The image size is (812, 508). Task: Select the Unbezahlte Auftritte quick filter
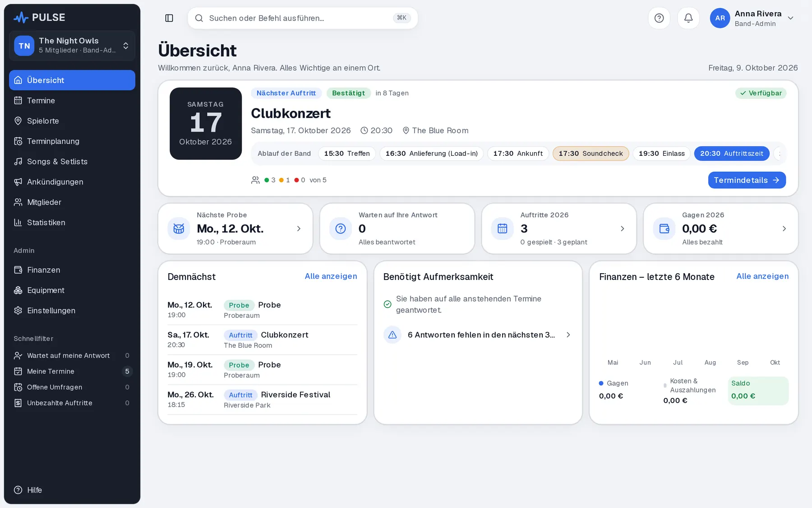72,403
